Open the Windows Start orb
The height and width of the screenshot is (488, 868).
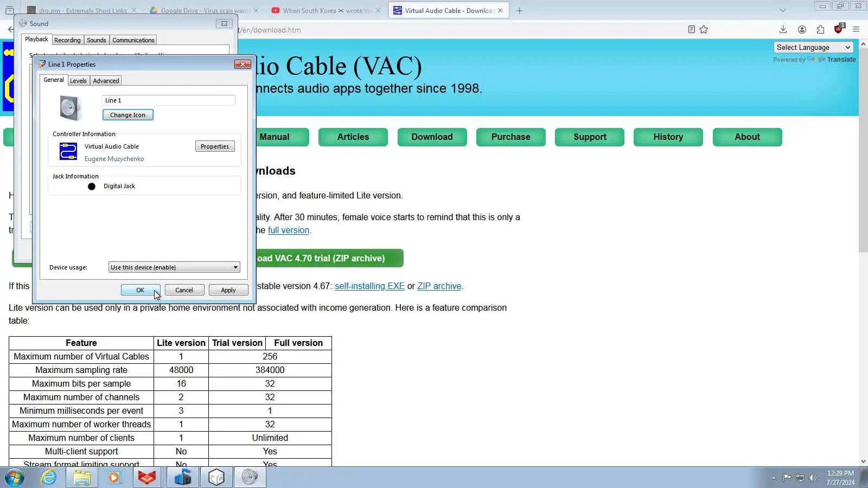(x=15, y=478)
